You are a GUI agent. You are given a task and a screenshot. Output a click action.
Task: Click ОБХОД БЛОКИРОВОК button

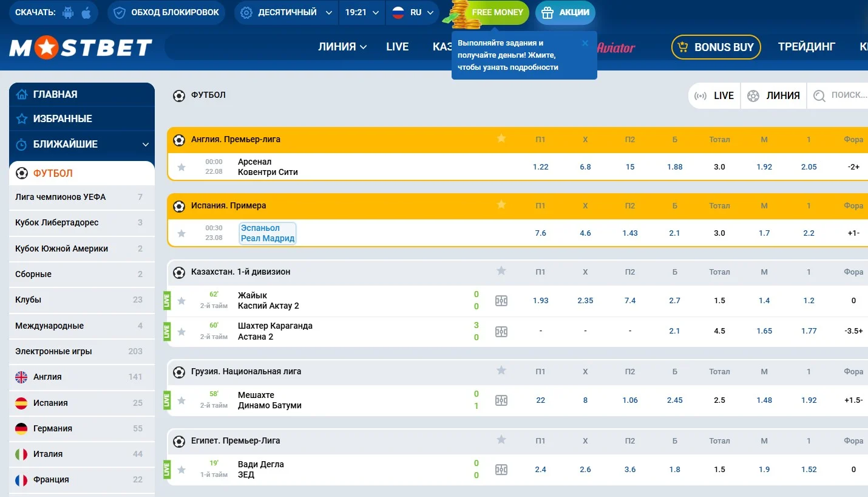tap(166, 13)
